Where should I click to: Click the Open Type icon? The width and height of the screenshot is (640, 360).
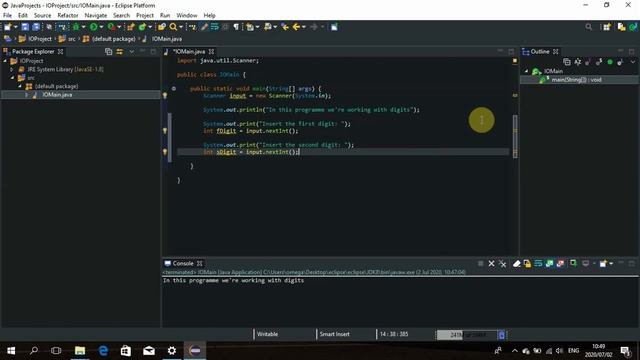[162, 27]
